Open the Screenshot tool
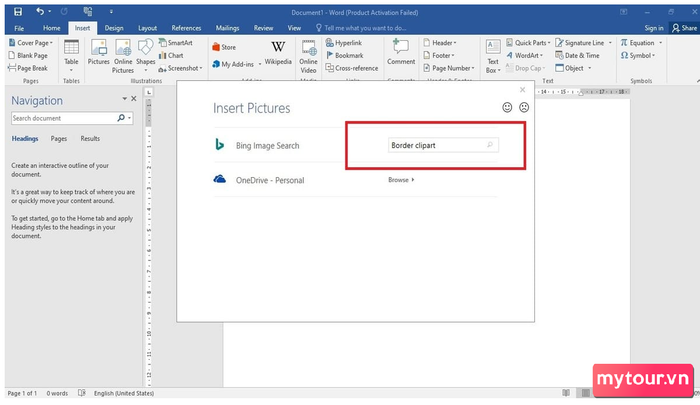 (180, 68)
